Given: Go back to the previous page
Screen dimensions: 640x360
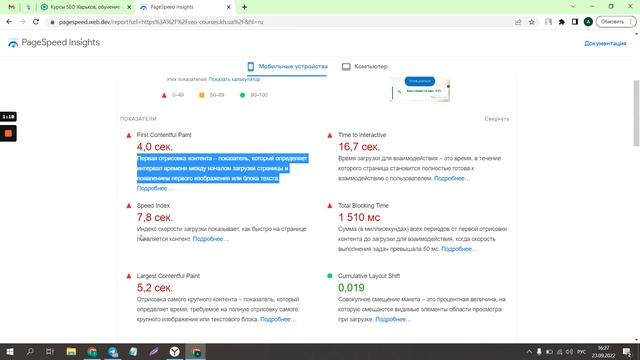Looking at the screenshot, I should click(x=9, y=22).
